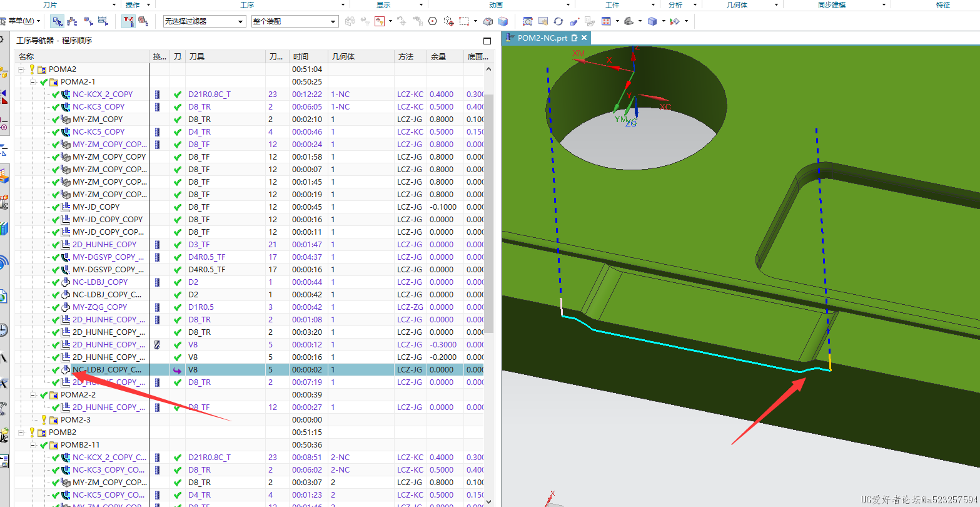Switch to Program Order view icon
Viewport: 980px width, 507px height.
coord(58,21)
